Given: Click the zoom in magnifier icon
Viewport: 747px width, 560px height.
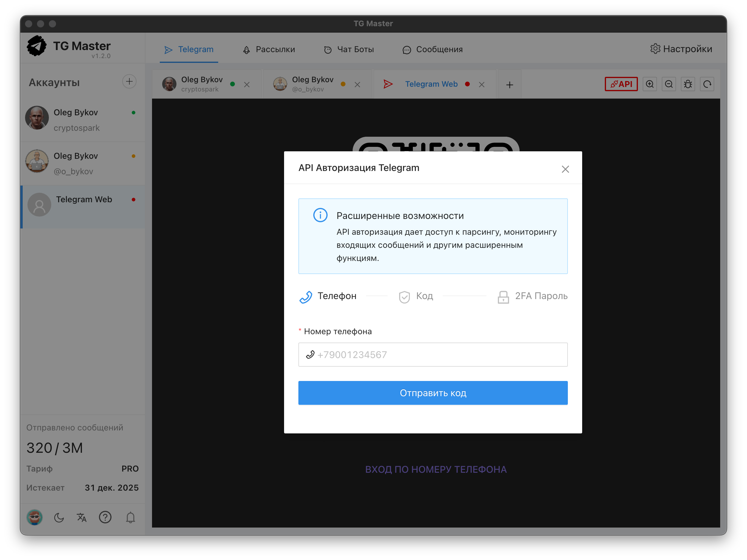Looking at the screenshot, I should coord(650,84).
